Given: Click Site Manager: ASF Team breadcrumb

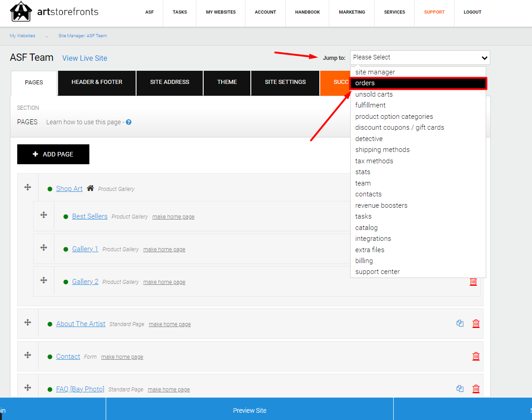Looking at the screenshot, I should click(83, 36).
